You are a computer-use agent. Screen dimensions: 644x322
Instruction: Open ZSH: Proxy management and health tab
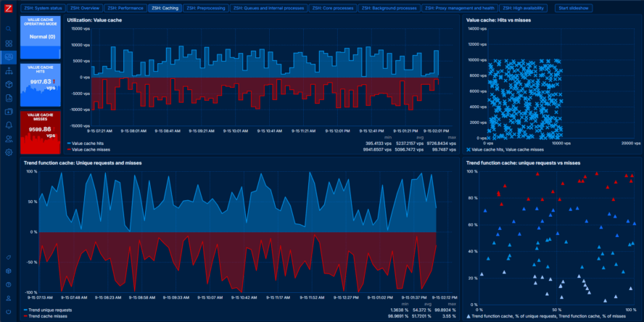coord(461,8)
